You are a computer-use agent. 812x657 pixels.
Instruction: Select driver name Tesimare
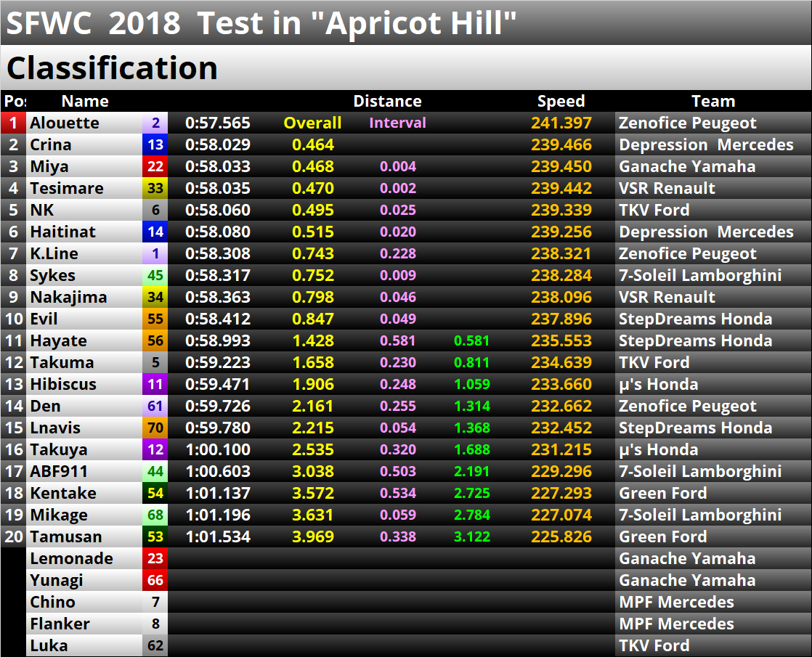click(67, 189)
